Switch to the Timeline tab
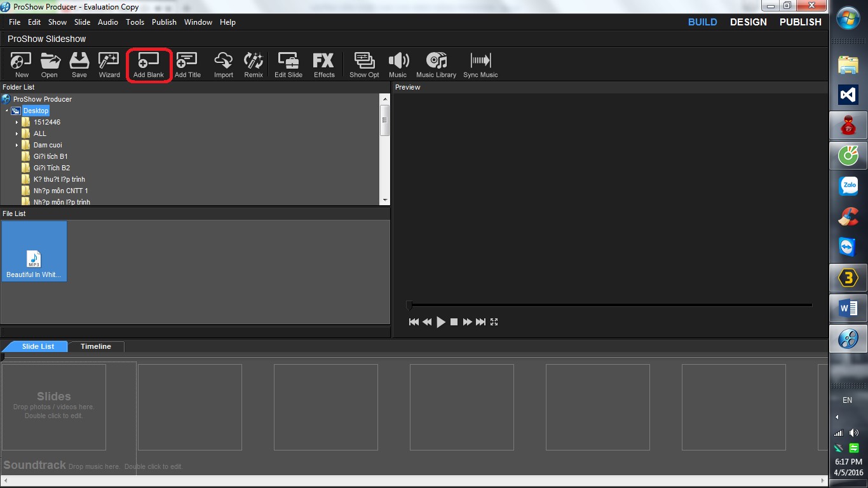 point(96,346)
